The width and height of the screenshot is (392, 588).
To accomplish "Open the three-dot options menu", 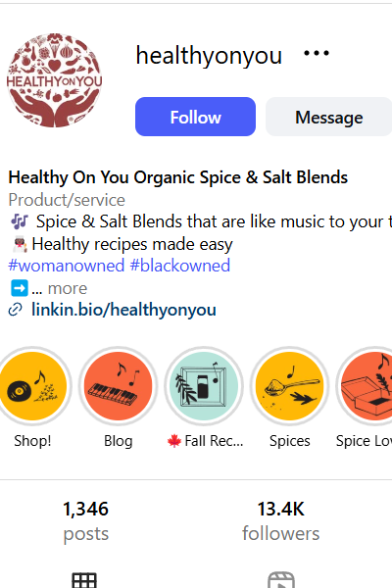I will (x=317, y=54).
